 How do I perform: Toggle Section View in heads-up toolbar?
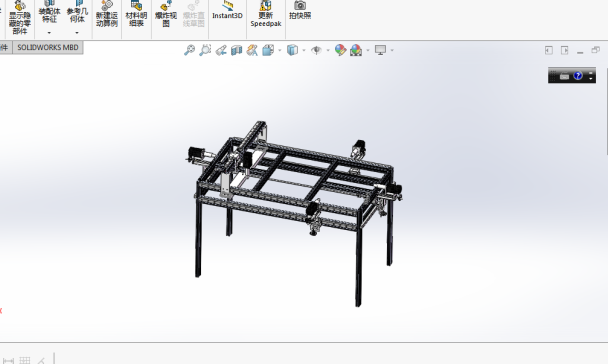coord(237,50)
